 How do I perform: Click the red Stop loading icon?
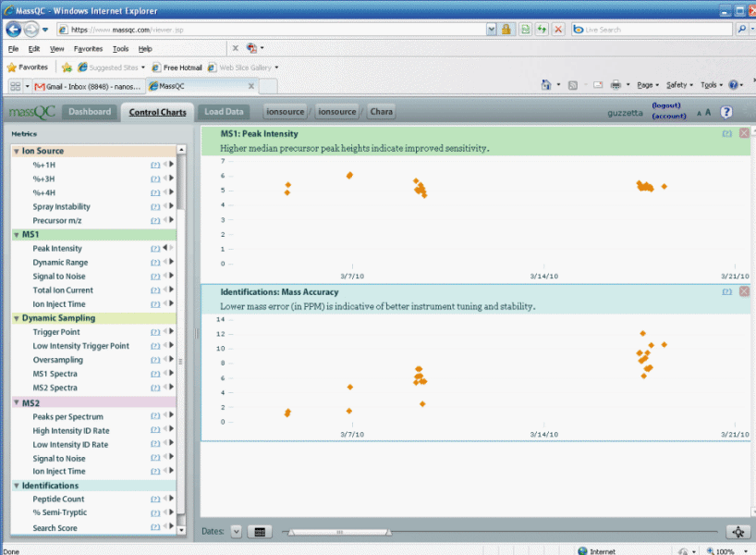558,30
